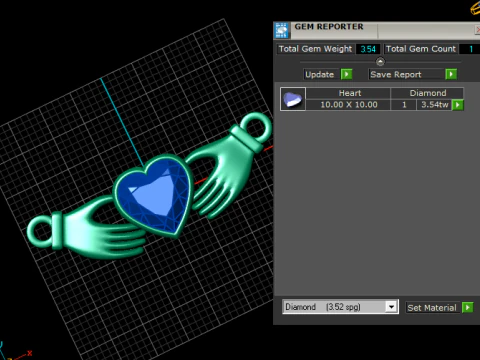The image size is (480, 360).
Task: Click the Heart shape column header
Action: click(x=348, y=93)
